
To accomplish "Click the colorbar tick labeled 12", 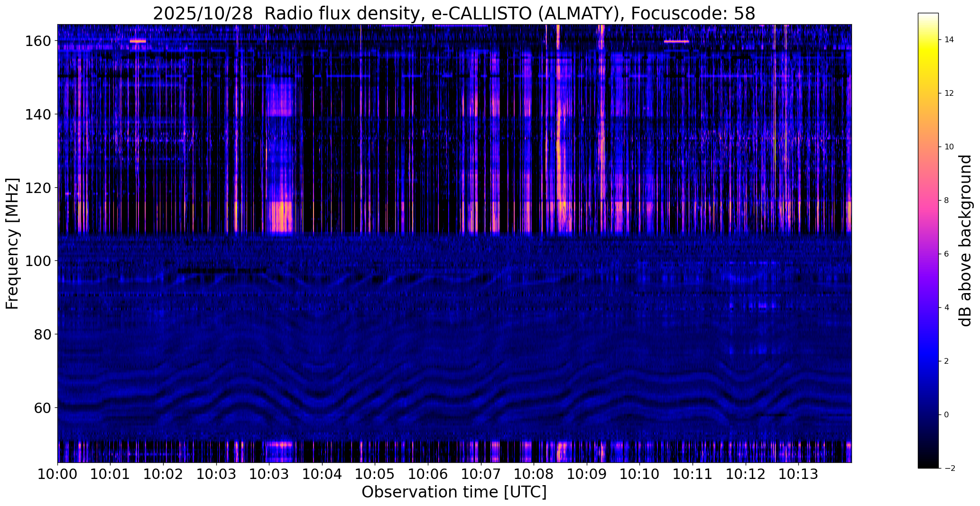I will click(949, 93).
